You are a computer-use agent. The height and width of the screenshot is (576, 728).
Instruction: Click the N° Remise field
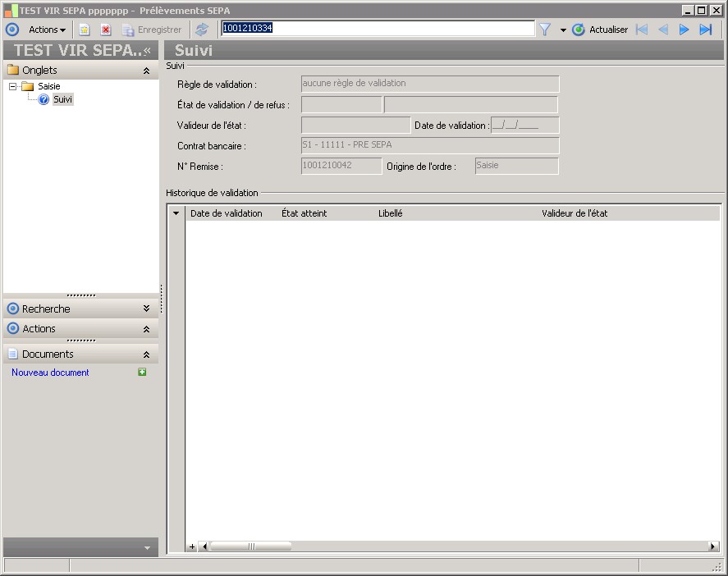341,166
